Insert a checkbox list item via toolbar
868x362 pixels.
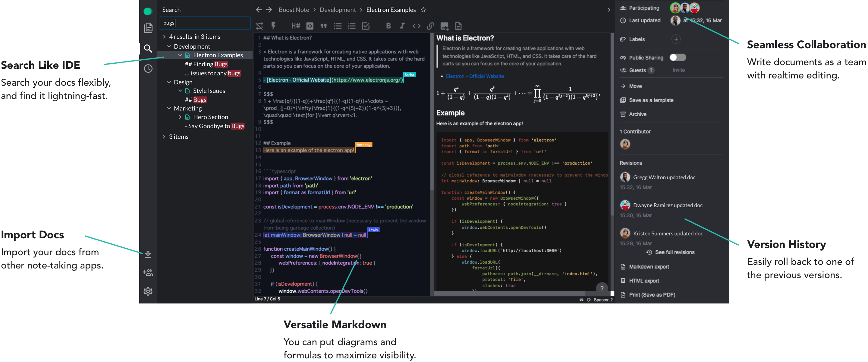tap(366, 26)
